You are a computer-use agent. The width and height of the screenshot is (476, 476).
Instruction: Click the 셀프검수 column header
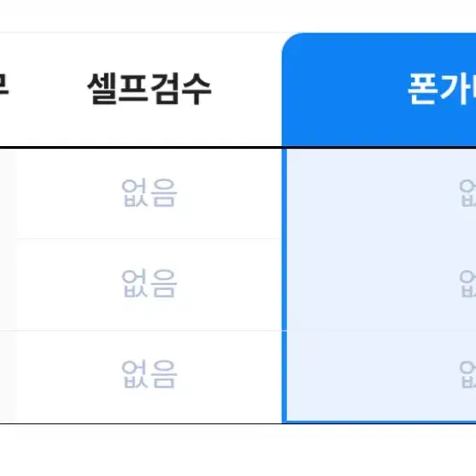coord(149,89)
